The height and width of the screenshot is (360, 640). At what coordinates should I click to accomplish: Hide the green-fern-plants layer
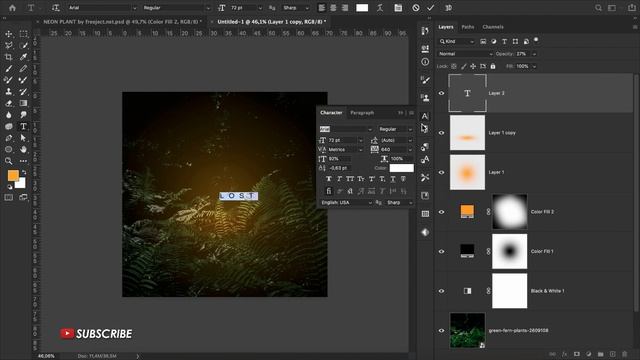(x=441, y=331)
